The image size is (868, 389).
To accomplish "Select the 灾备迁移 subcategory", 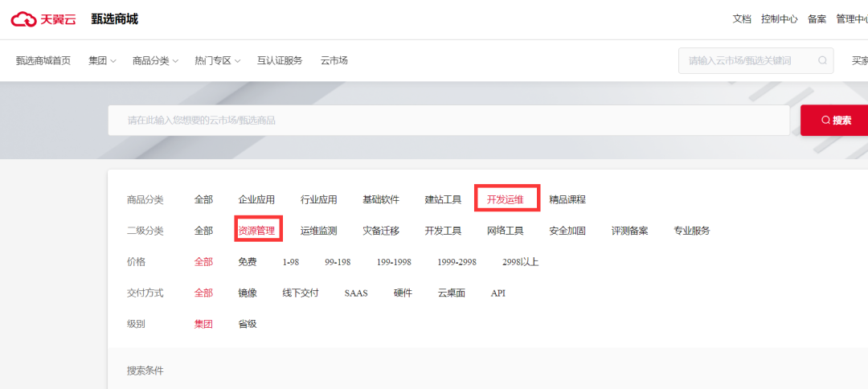I will tap(381, 231).
